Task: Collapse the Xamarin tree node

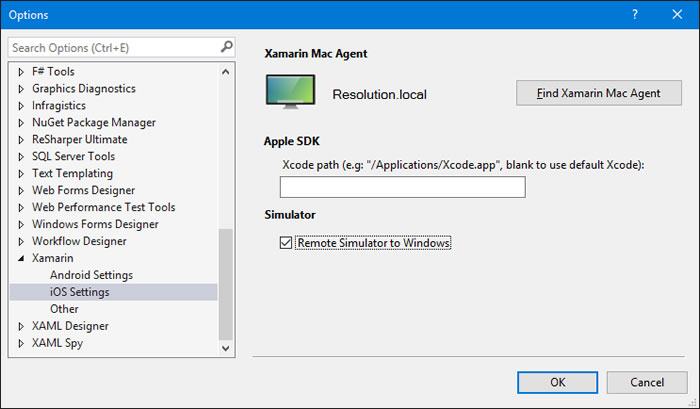Action: click(x=21, y=258)
